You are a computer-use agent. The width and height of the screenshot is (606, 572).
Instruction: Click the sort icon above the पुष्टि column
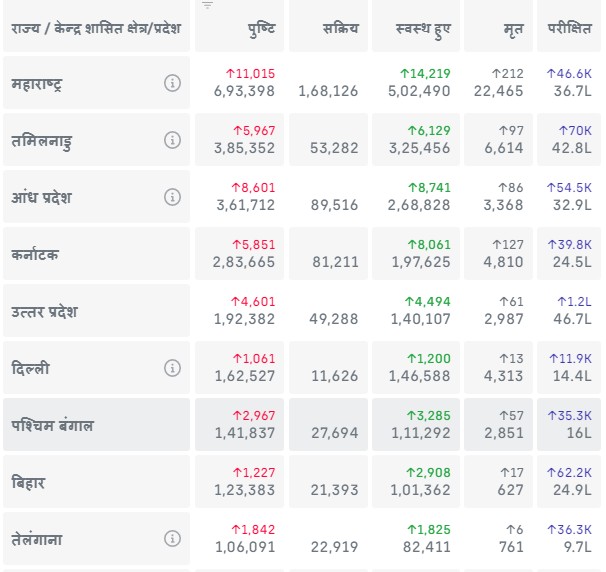(207, 6)
